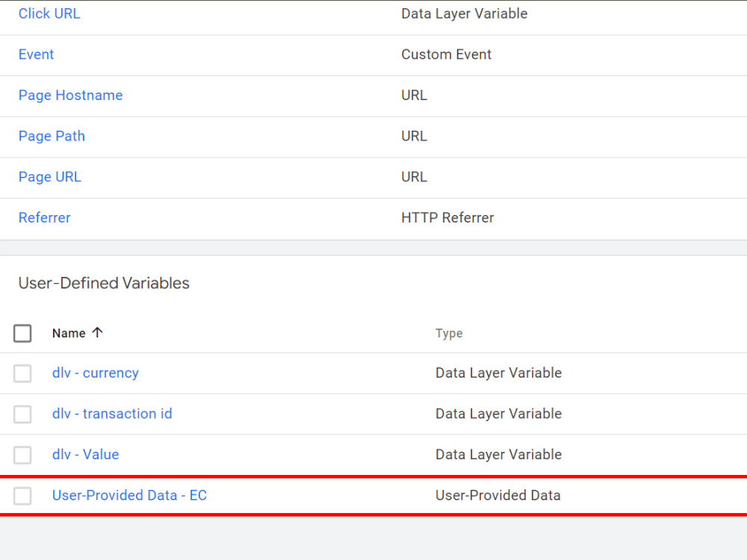Click the User-Defined Variables section heading

(x=104, y=283)
